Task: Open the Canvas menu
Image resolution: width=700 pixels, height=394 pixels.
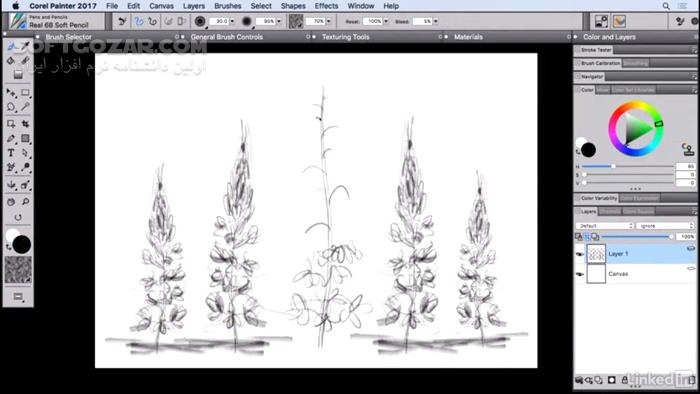Action: (161, 6)
